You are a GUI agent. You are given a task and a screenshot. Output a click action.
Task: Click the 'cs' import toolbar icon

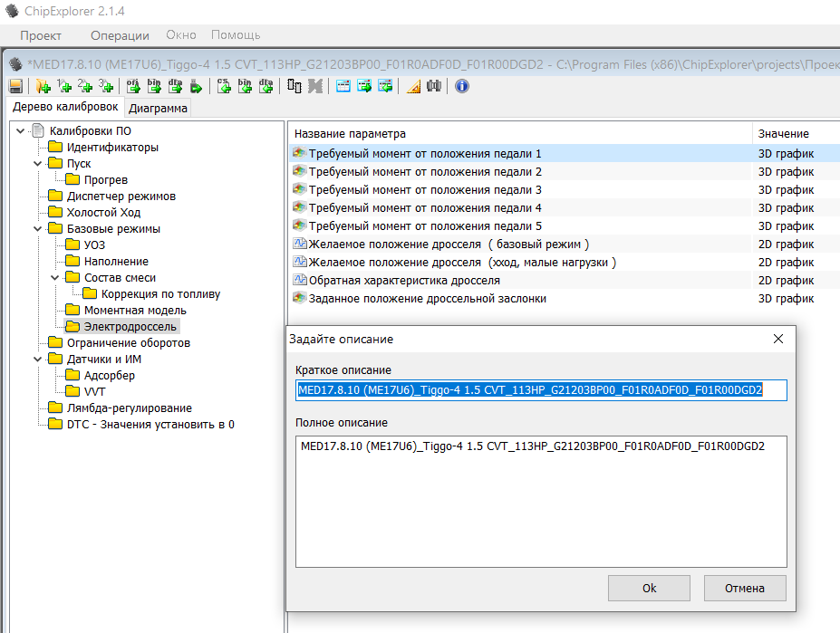[x=223, y=86]
